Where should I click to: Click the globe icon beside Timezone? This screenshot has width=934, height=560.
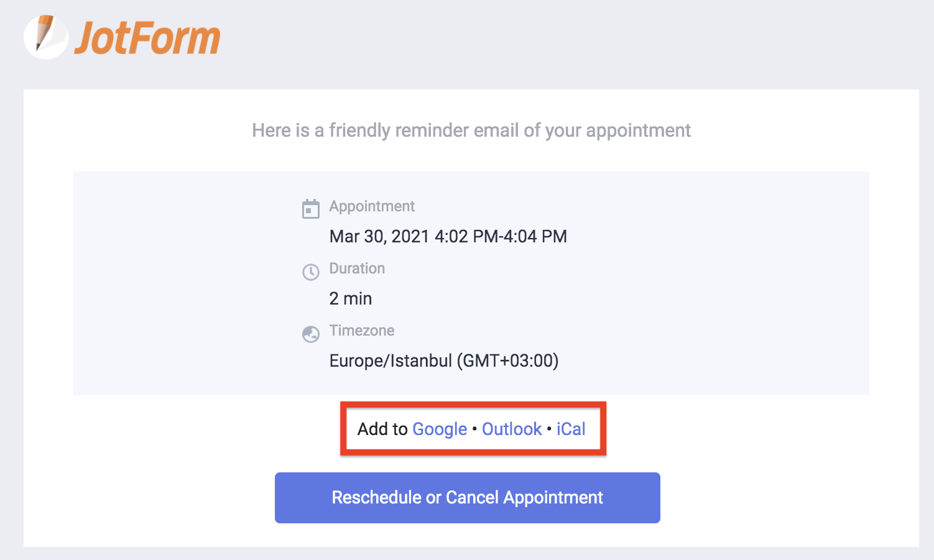[310, 334]
